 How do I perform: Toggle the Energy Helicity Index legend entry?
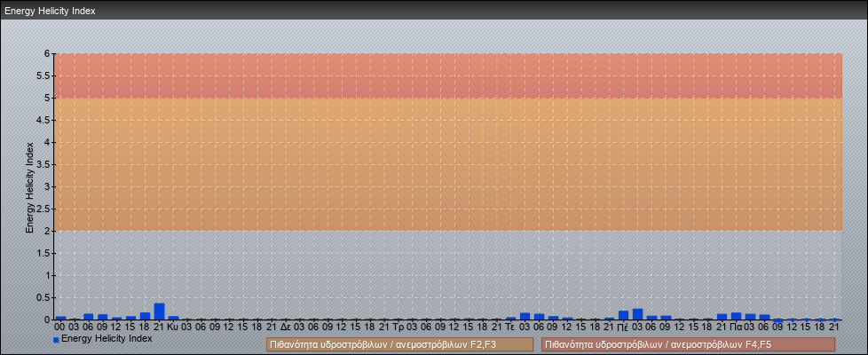(102, 338)
